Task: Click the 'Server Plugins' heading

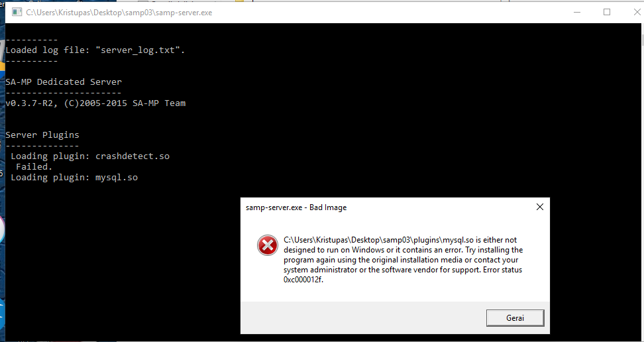Action: (42, 135)
